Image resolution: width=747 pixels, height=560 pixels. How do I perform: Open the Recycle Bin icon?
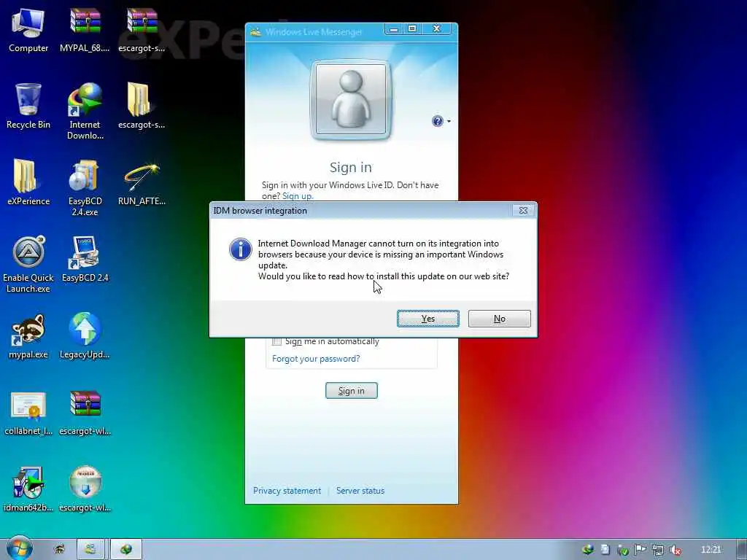[28, 106]
